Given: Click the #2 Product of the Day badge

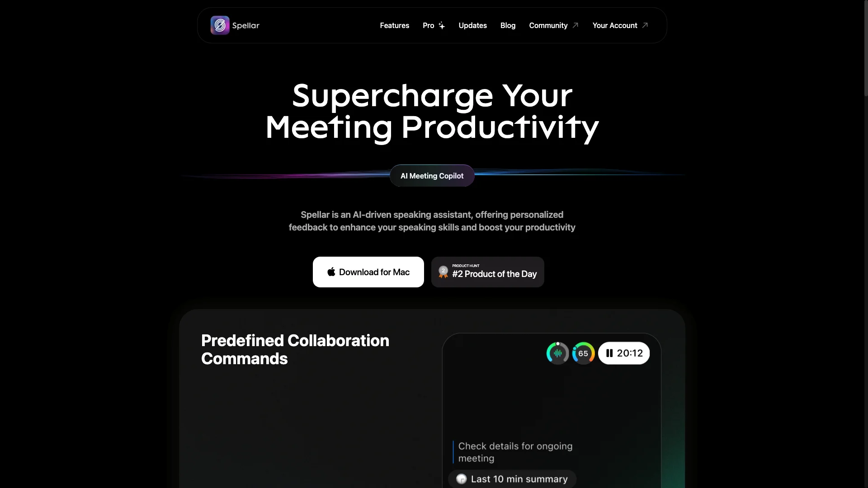Looking at the screenshot, I should point(488,272).
